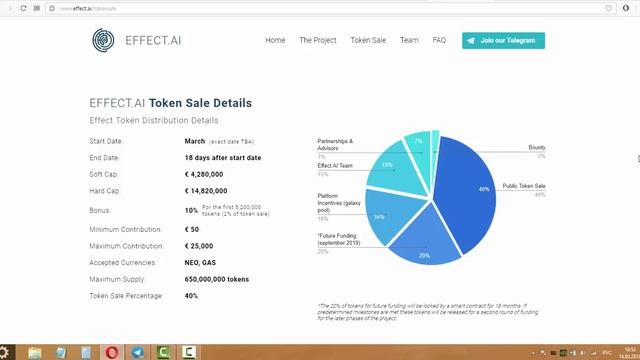Click the footnote about 20% future funding tokens
This screenshot has height=360, width=640.
pyautogui.click(x=428, y=312)
